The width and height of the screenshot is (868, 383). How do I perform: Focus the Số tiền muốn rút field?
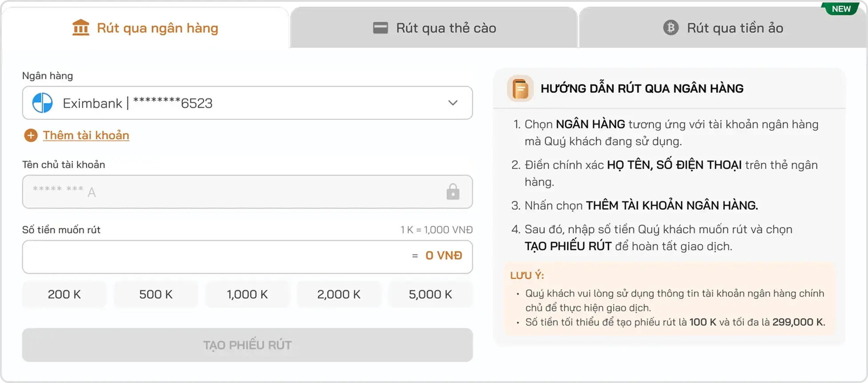[x=213, y=257]
